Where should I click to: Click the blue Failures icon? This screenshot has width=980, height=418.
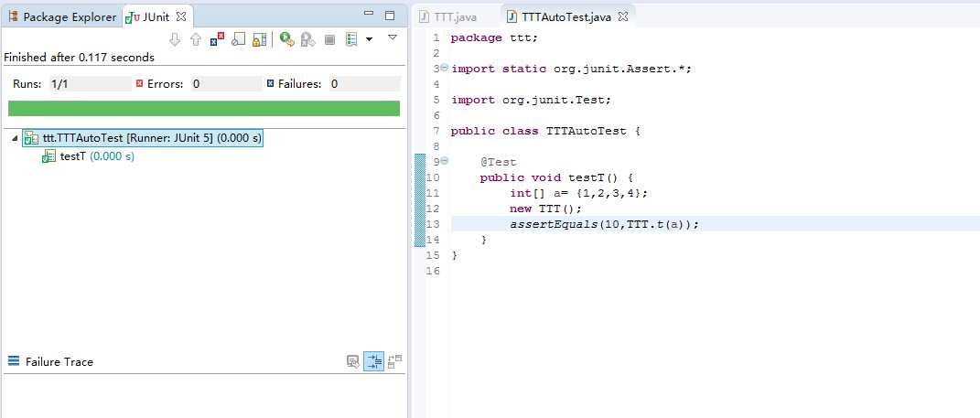pyautogui.click(x=270, y=84)
